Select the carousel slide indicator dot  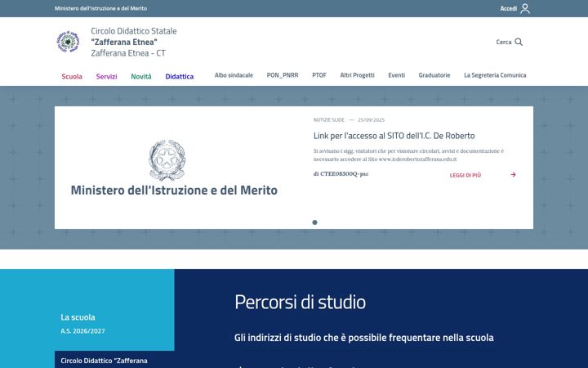(314, 222)
